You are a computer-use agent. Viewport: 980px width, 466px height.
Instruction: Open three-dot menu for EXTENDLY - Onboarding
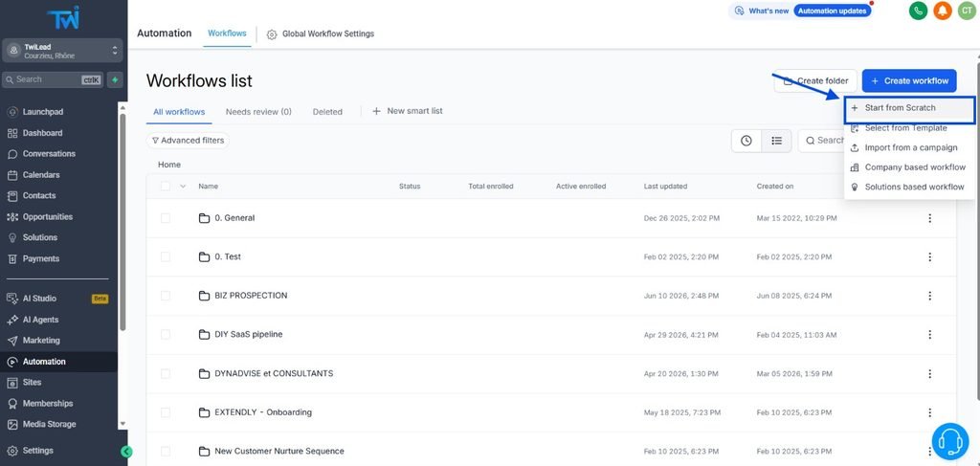coord(930,412)
